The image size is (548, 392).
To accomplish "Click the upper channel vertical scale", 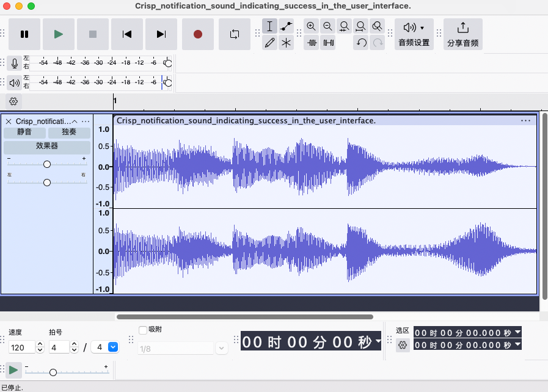I will [103, 167].
